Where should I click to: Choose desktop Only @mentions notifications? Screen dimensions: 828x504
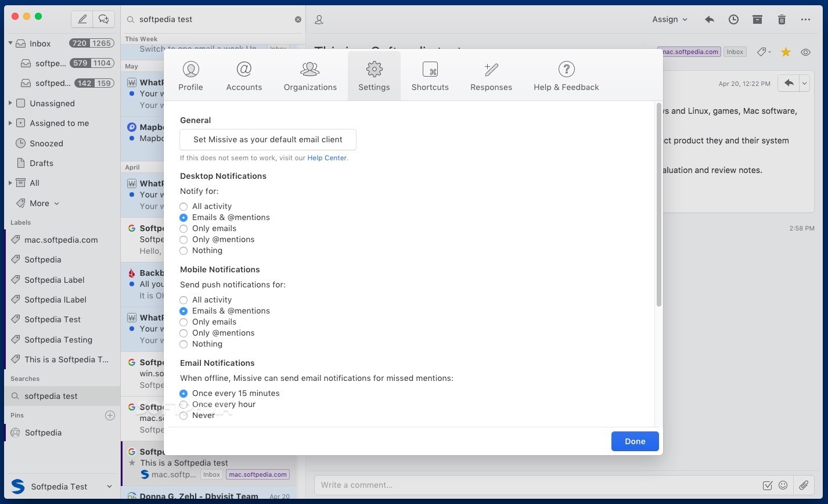pyautogui.click(x=183, y=239)
